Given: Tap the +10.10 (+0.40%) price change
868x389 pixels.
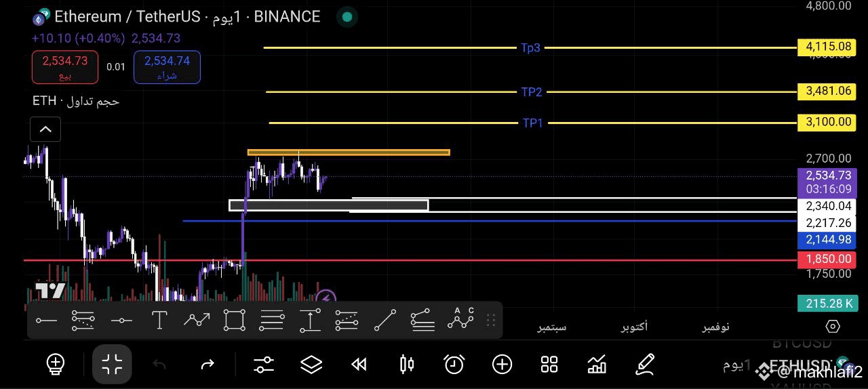Looking at the screenshot, I should pos(78,39).
